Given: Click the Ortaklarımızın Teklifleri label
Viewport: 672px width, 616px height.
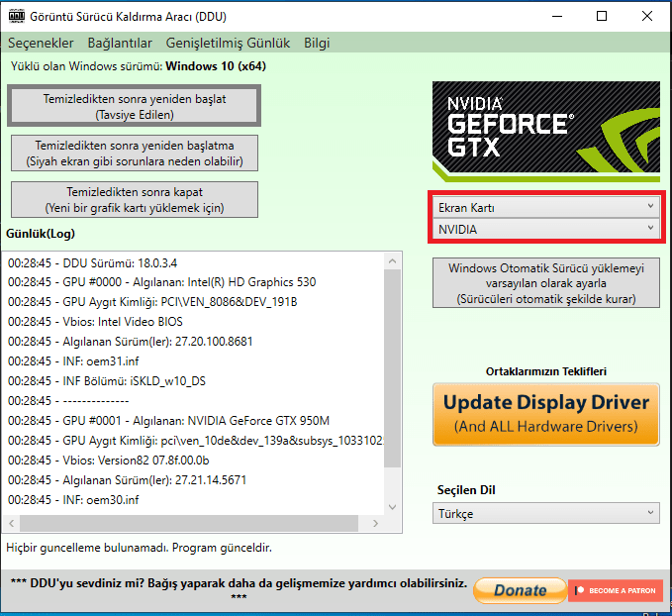Looking at the screenshot, I should [x=546, y=371].
